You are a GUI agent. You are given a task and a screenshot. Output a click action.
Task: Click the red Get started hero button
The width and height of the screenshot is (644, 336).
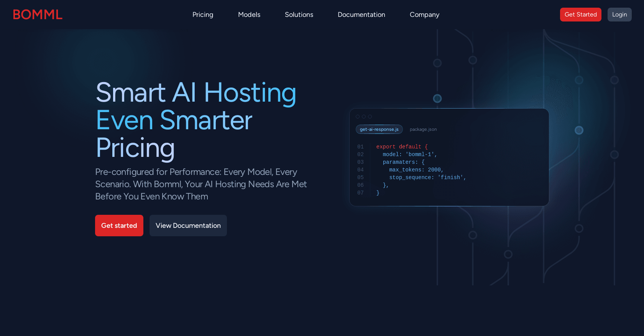(x=119, y=226)
